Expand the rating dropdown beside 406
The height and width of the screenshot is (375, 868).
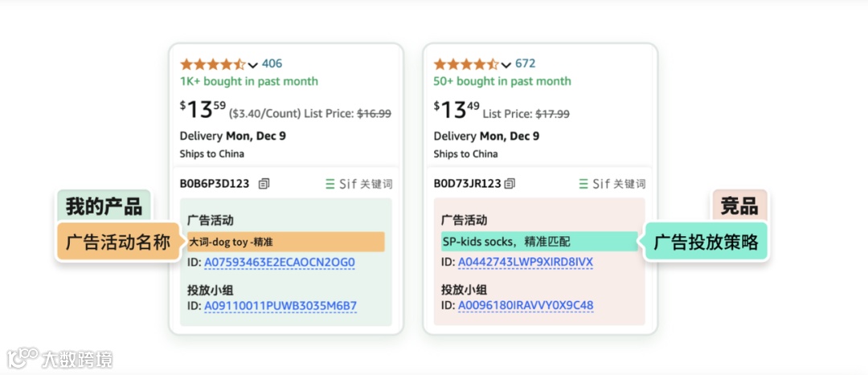[253, 65]
